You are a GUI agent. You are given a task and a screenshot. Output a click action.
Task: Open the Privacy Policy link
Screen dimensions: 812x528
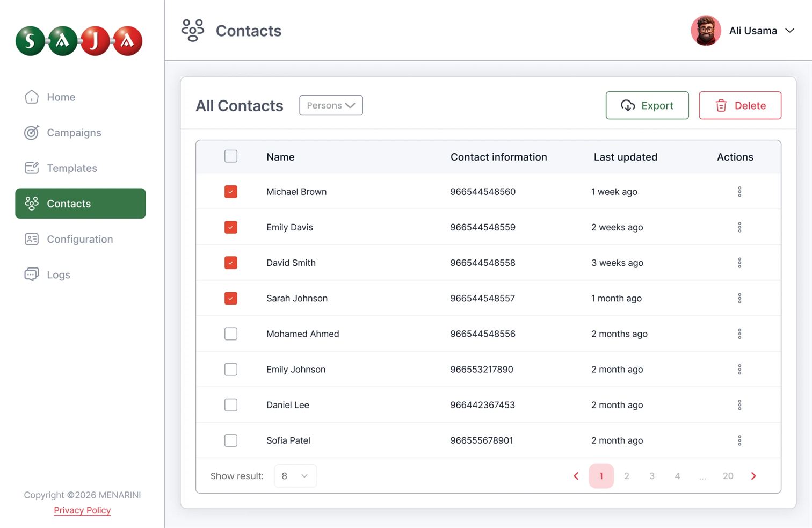coord(82,510)
